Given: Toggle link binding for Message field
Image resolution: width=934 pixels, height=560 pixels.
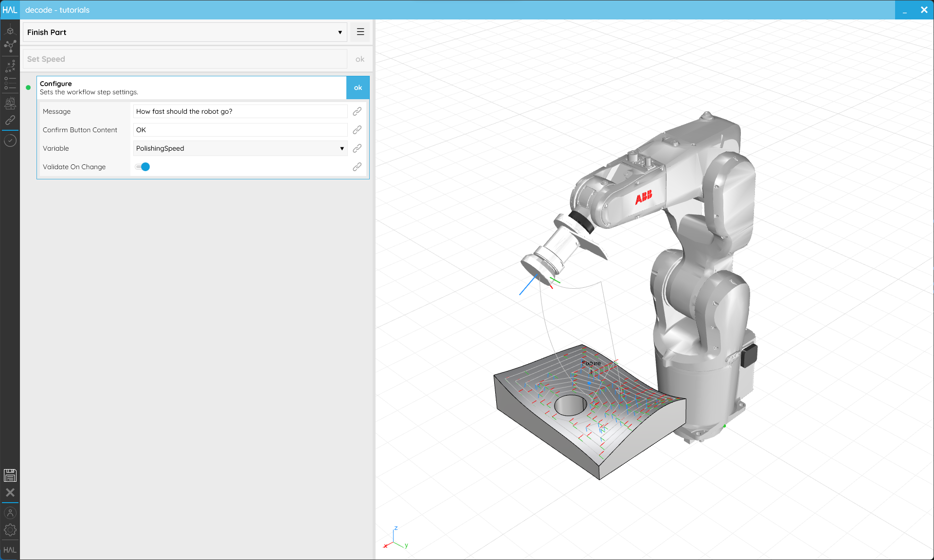Looking at the screenshot, I should tap(357, 111).
